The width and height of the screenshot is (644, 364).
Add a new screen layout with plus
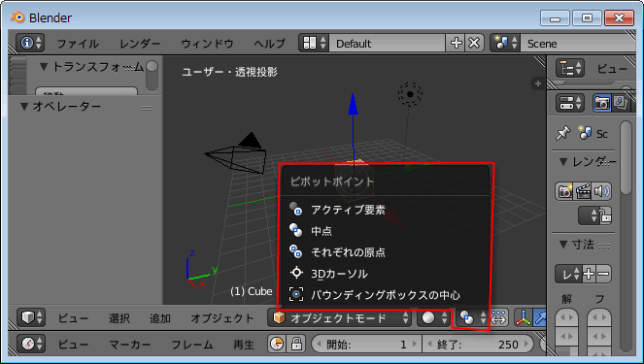coord(457,43)
